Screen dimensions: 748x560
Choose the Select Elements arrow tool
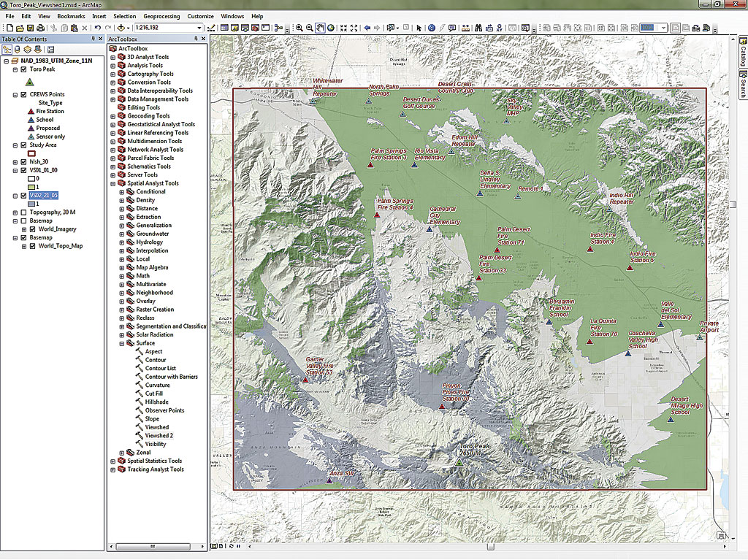pyautogui.click(x=419, y=28)
